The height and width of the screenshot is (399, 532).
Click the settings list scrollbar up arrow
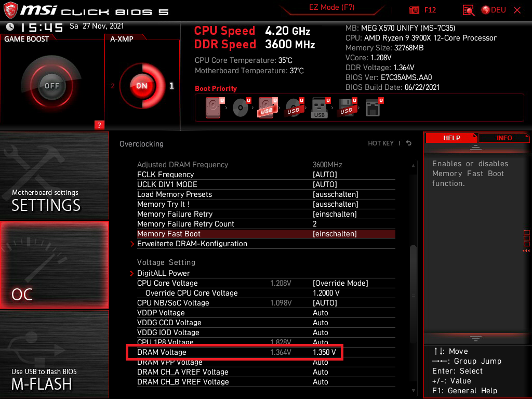pos(413,166)
